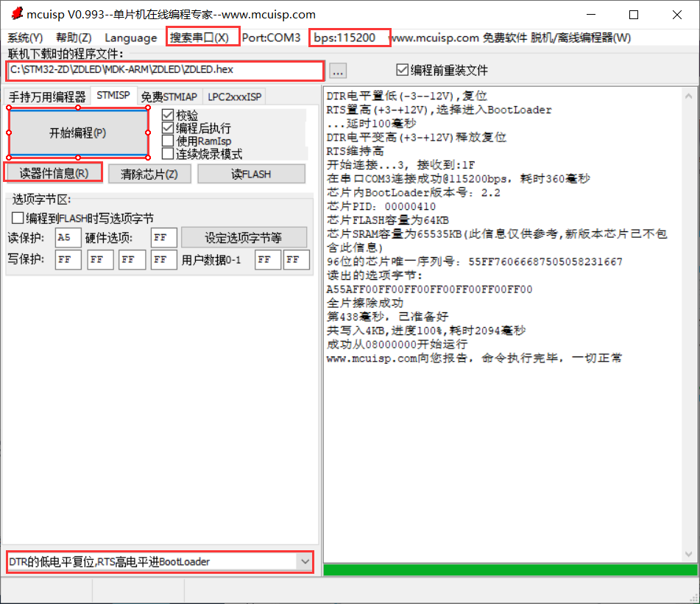Click the 联机下载时的程序文件 label
Image resolution: width=700 pixels, height=604 pixels.
[66, 54]
